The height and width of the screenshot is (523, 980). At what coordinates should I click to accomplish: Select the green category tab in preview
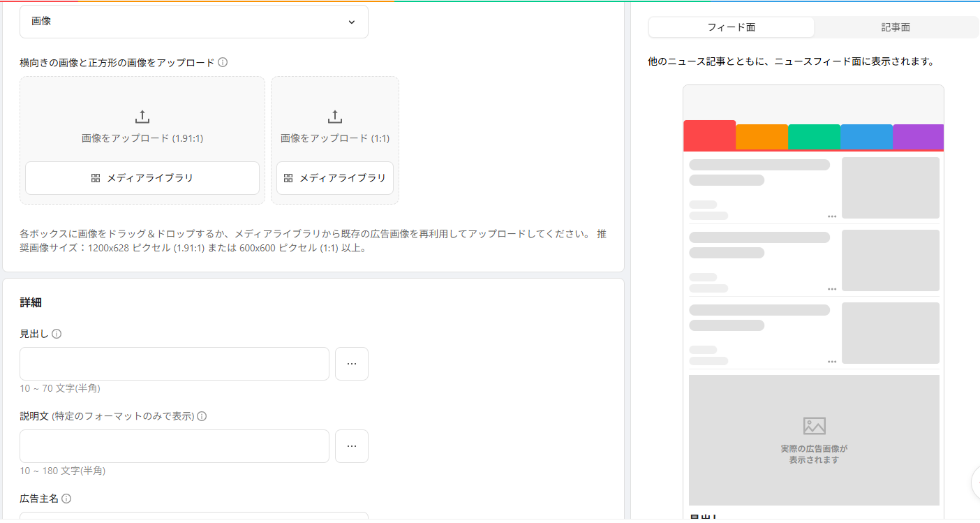tap(814, 137)
